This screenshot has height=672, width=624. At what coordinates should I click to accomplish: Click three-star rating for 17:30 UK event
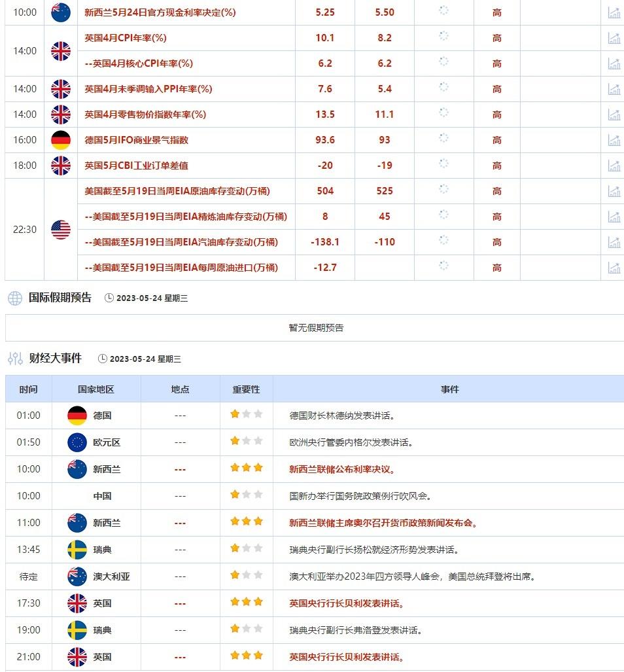246,603
